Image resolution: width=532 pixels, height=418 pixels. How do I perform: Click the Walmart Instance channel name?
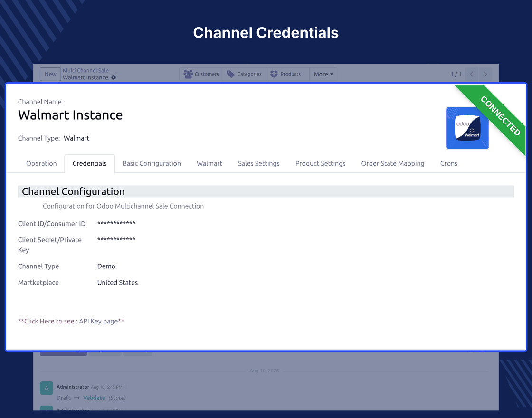pos(70,115)
